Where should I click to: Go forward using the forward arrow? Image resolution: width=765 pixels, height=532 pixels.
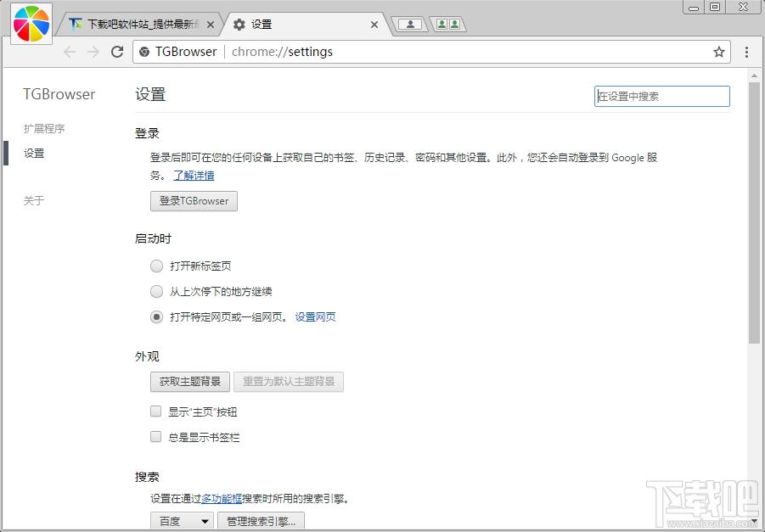[93, 52]
